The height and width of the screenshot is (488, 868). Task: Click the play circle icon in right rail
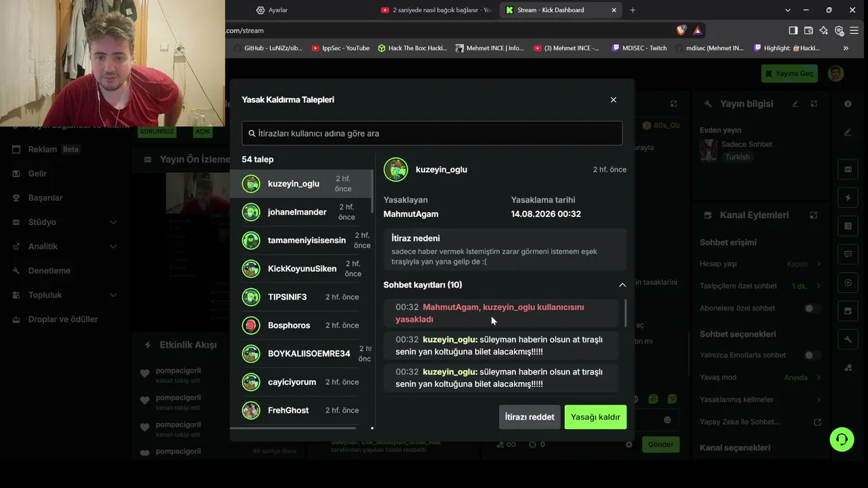[848, 283]
